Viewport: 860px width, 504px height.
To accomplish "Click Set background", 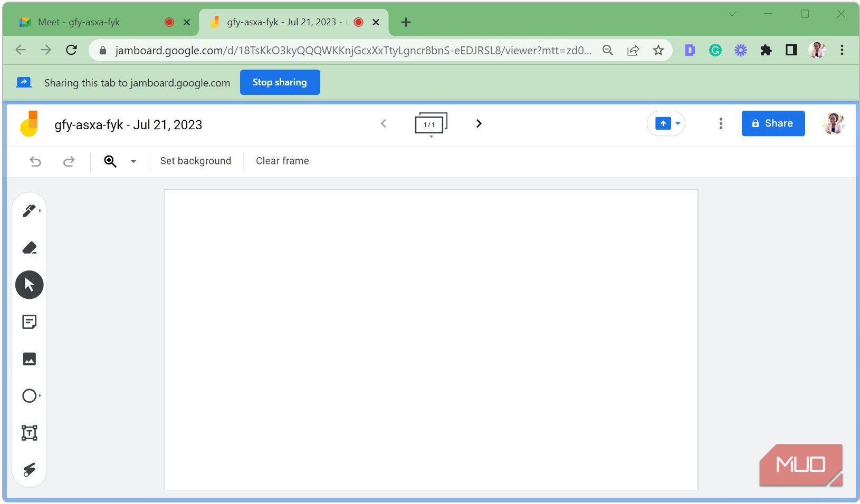I will [196, 161].
